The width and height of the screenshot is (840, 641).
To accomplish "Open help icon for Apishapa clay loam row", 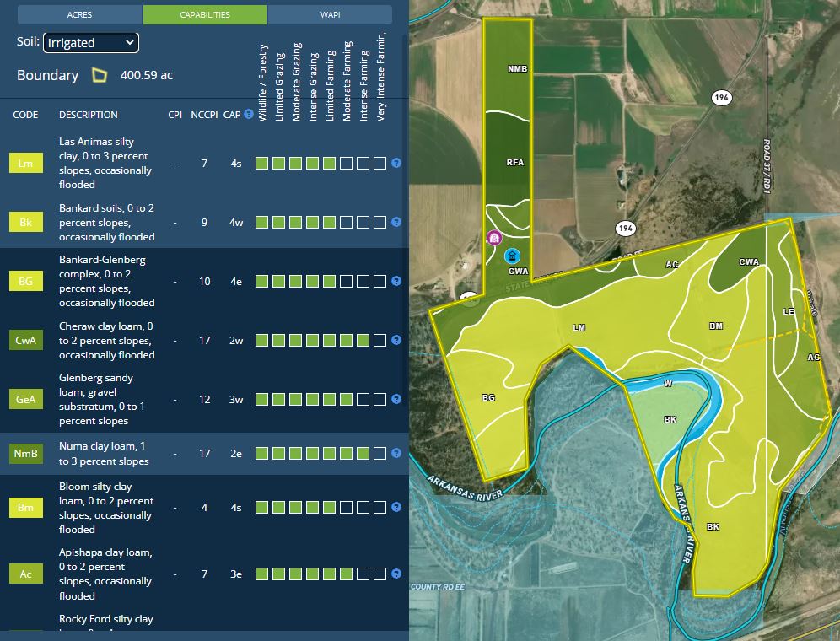I will [396, 574].
